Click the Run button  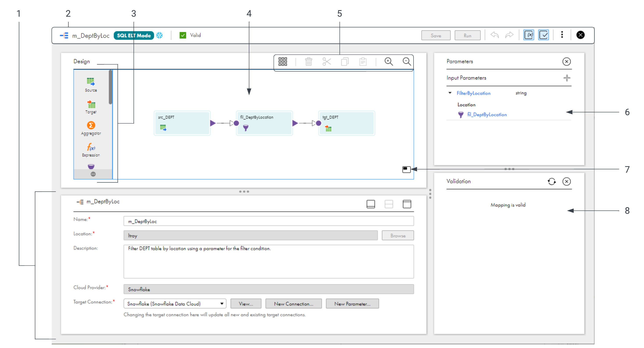pos(467,35)
